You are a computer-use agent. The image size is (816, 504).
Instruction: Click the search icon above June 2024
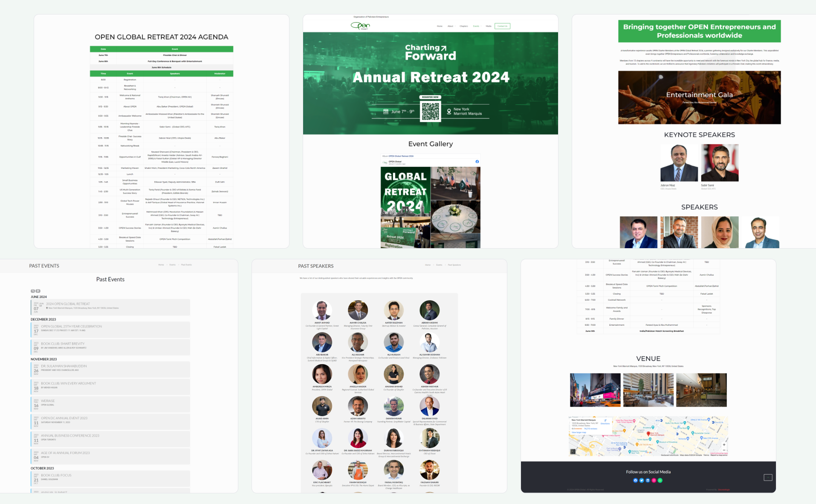[33, 291]
